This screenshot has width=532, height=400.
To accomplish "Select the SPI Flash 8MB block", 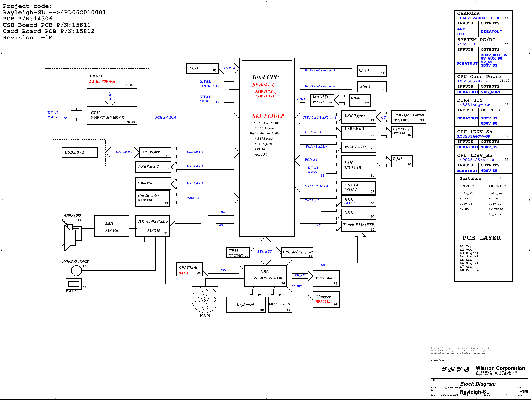I will (x=189, y=269).
